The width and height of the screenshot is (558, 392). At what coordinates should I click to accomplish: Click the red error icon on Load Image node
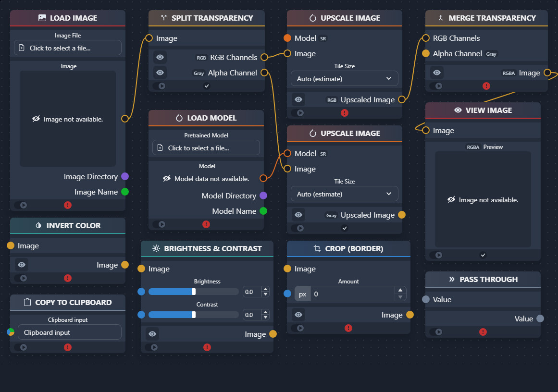(68, 205)
